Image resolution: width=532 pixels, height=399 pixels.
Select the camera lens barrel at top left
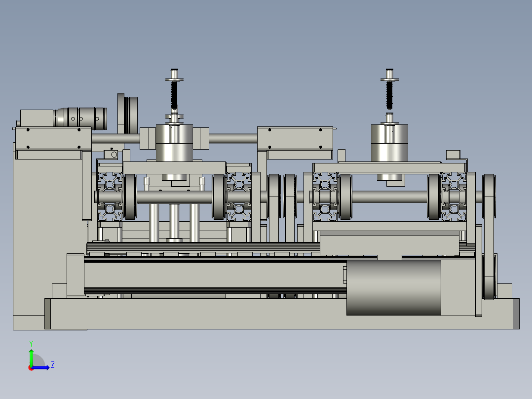[x=80, y=118]
